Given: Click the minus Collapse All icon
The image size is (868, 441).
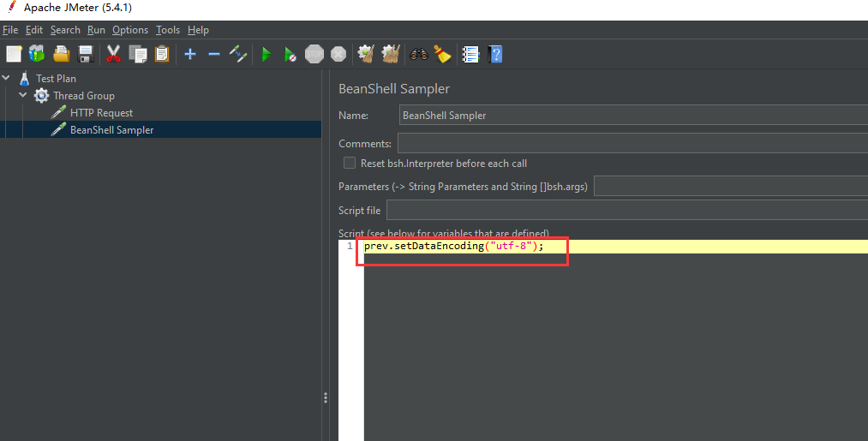Looking at the screenshot, I should coord(213,54).
